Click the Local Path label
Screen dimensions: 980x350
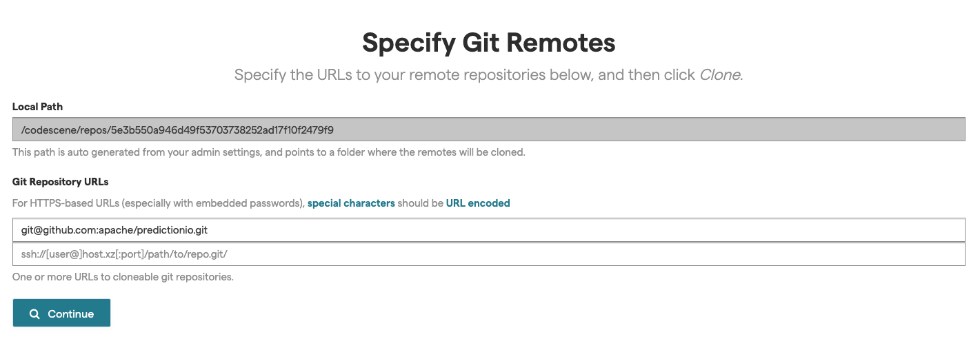(x=37, y=107)
